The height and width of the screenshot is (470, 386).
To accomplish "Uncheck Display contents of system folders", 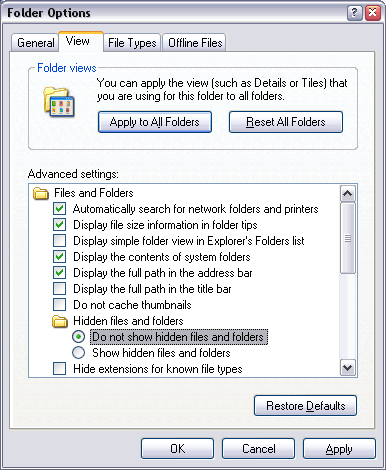I will pyautogui.click(x=60, y=257).
